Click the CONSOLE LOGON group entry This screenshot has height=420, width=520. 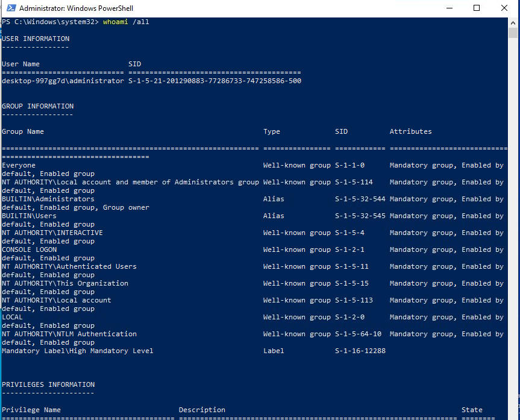[x=30, y=249]
